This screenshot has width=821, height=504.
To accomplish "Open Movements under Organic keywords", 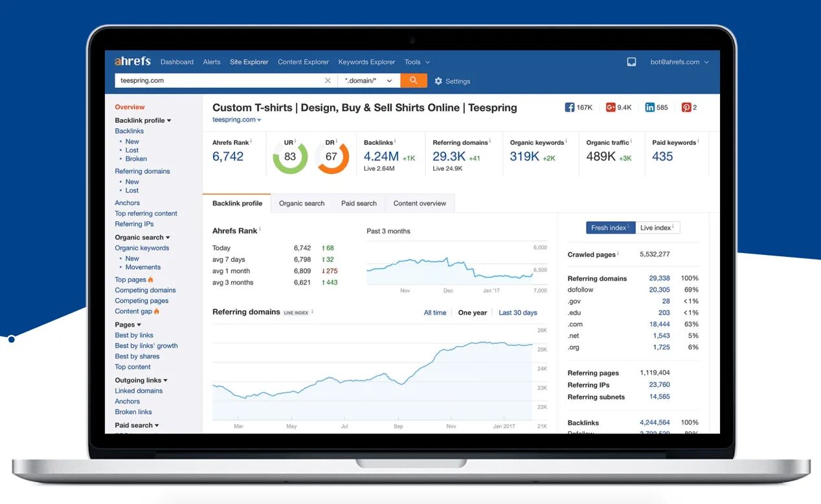I will [x=143, y=267].
